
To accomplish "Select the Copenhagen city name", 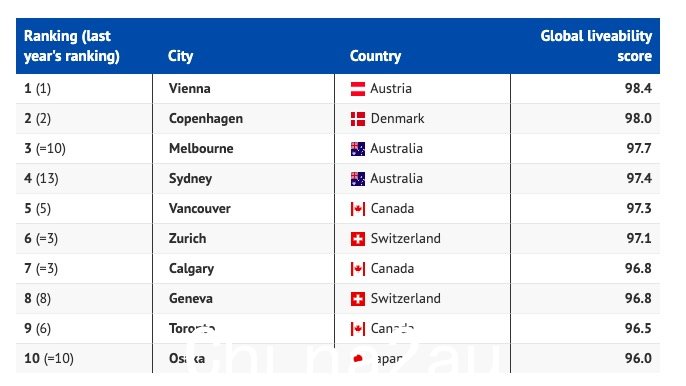I will pos(206,119).
